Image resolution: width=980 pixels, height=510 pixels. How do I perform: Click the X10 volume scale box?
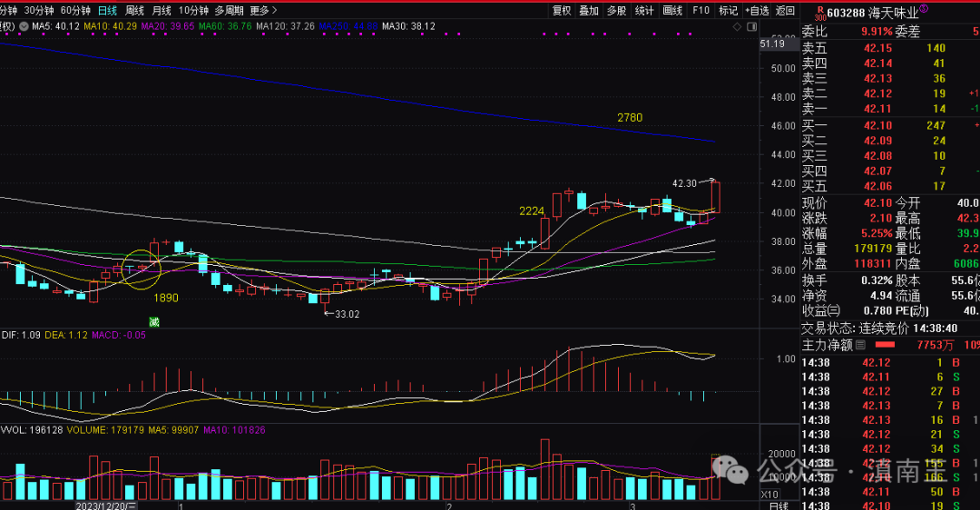(769, 495)
